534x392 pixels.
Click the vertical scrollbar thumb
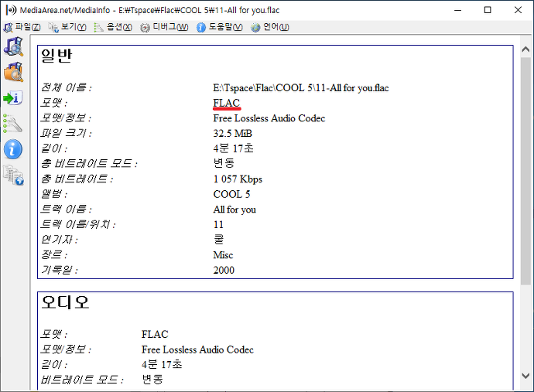(x=525, y=171)
